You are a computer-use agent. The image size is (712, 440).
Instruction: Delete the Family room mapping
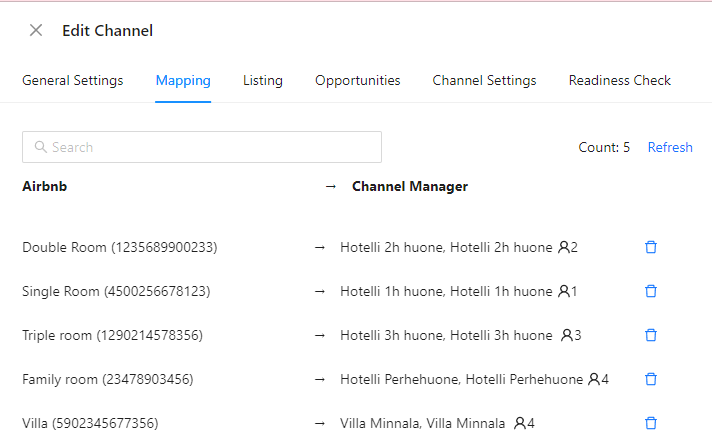(651, 379)
